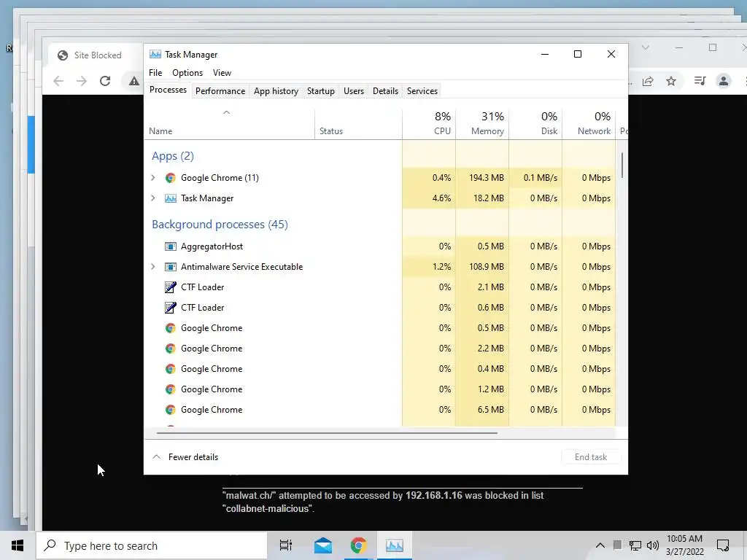This screenshot has height=560, width=747.
Task: Select the Site Blocked Chrome tab
Action: pos(91,55)
